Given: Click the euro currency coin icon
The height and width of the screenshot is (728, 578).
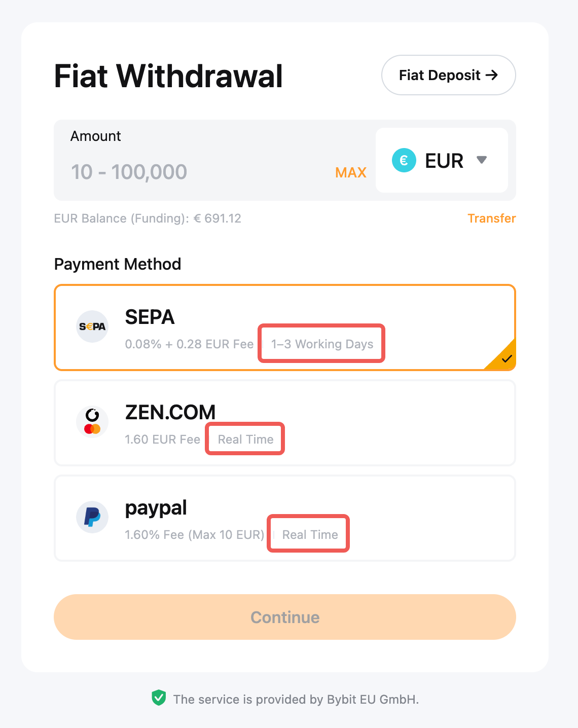Looking at the screenshot, I should [404, 160].
